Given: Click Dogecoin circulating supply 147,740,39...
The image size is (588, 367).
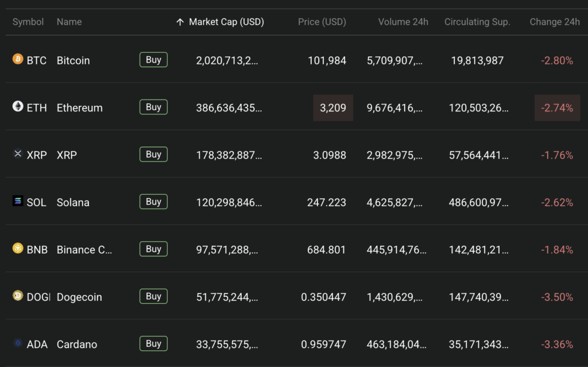Looking at the screenshot, I should (x=479, y=297).
